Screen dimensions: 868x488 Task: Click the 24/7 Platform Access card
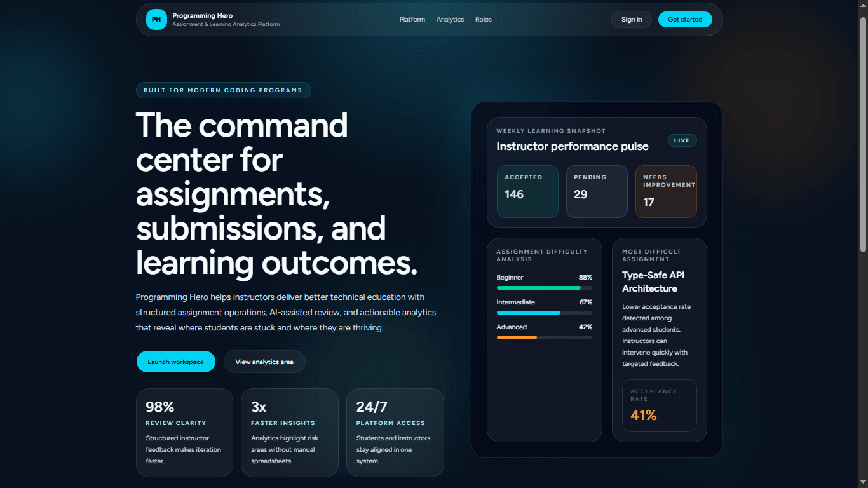395,433
